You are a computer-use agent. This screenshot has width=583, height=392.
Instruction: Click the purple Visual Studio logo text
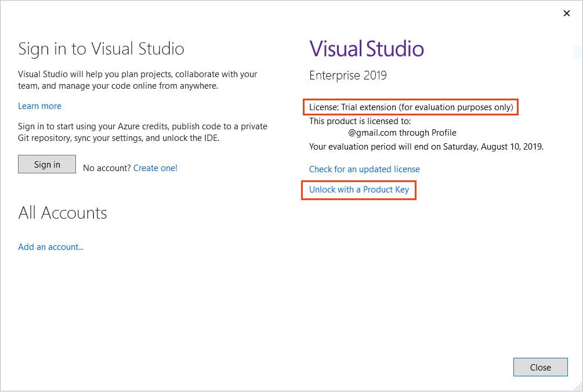367,49
